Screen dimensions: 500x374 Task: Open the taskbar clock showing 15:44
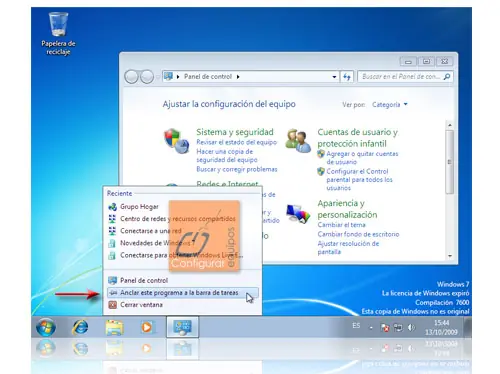pyautogui.click(x=441, y=327)
